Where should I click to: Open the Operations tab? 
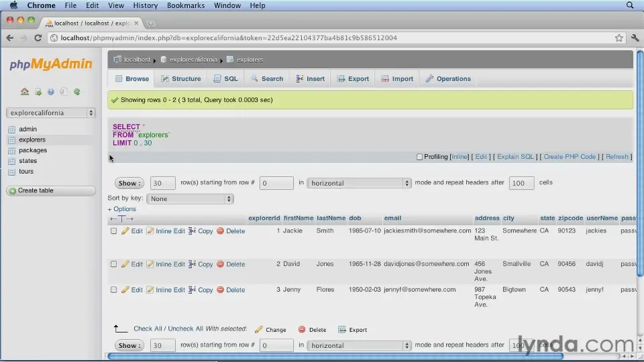(448, 79)
